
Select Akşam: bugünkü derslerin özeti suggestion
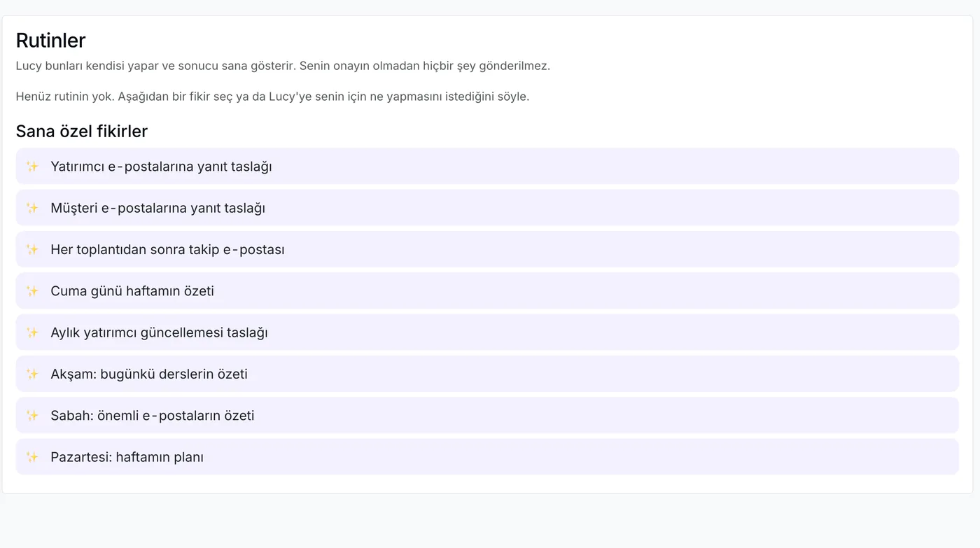coord(487,374)
